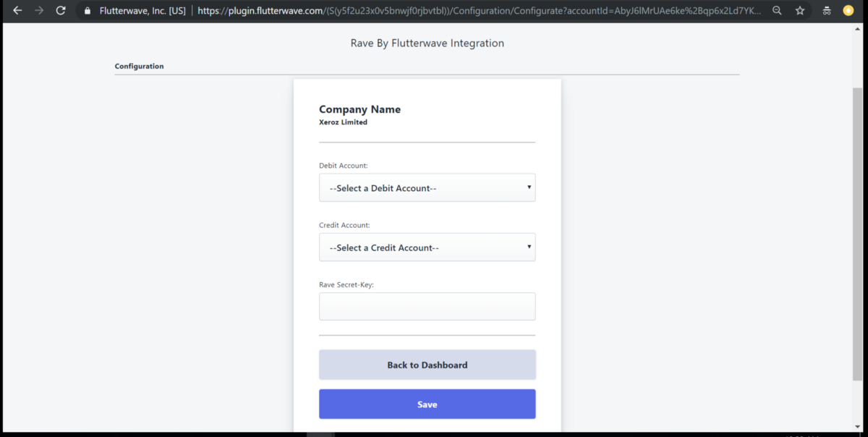Select the Configuration tab heading
868x437 pixels.
139,66
